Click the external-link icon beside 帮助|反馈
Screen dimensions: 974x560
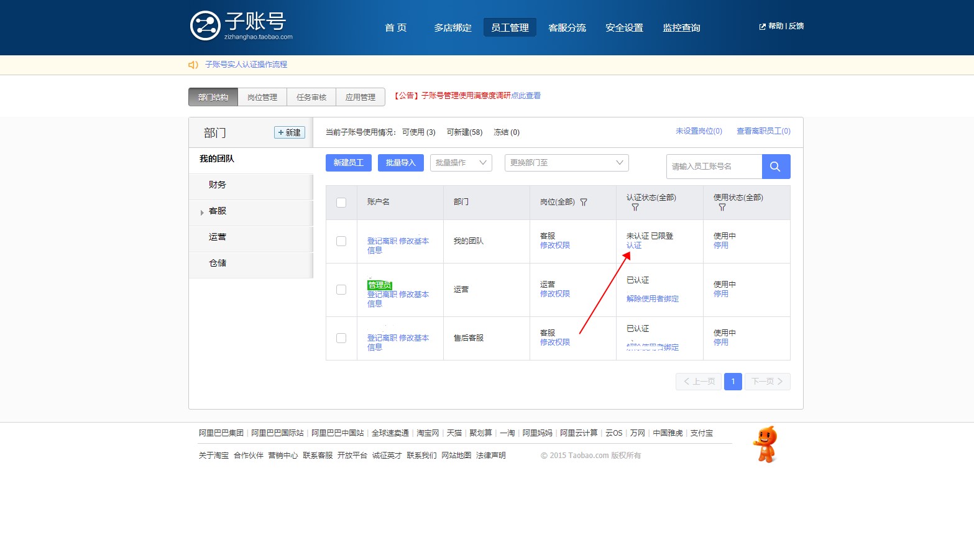[x=761, y=26]
